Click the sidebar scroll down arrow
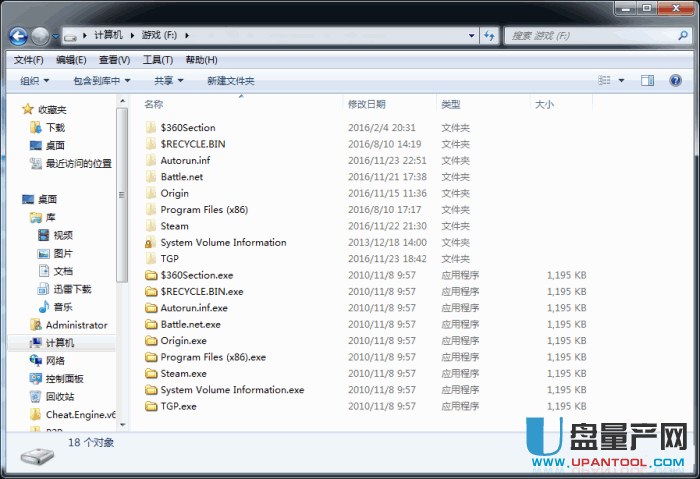This screenshot has width=700, height=479. pyautogui.click(x=122, y=425)
